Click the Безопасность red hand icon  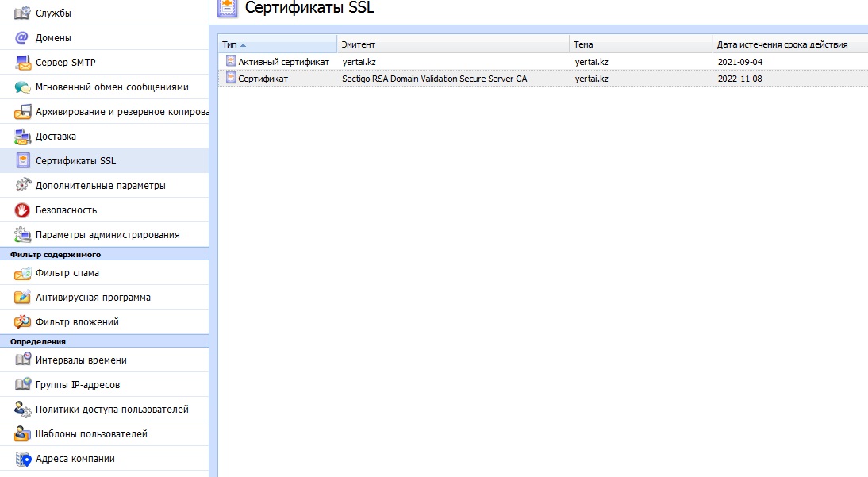click(x=22, y=210)
